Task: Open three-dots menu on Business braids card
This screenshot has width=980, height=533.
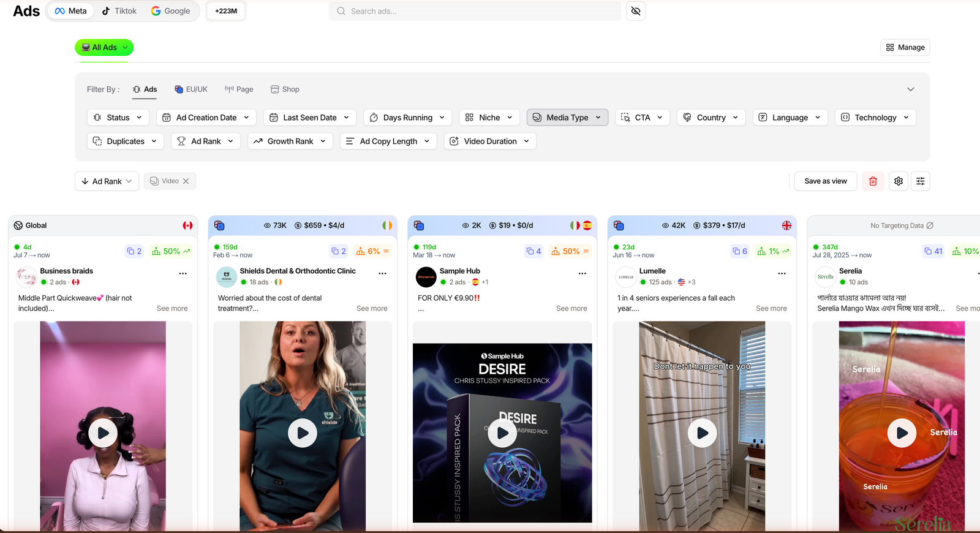Action: click(183, 274)
